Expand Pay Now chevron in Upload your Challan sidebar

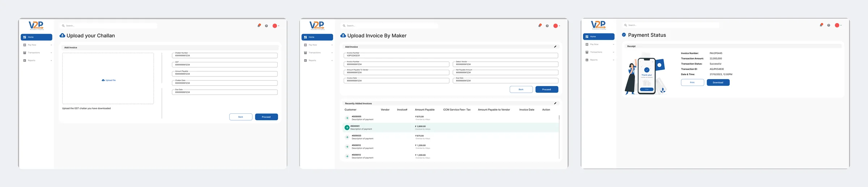click(51, 45)
